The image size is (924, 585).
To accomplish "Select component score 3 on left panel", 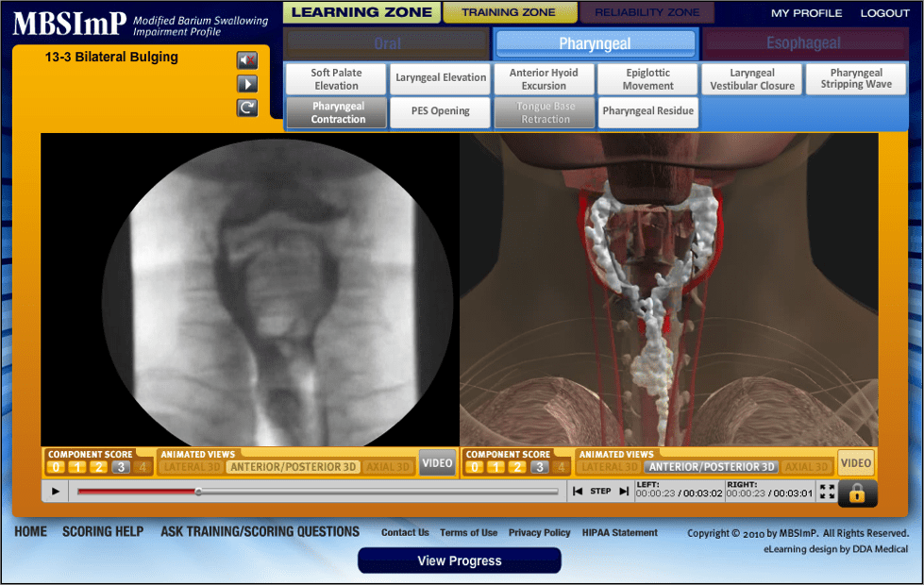I will tap(121, 467).
